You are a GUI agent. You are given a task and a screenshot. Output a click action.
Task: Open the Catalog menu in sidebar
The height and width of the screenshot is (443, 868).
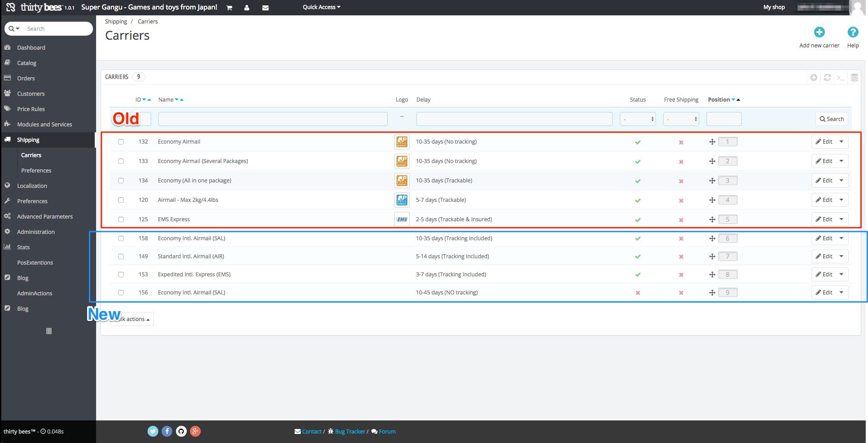[27, 63]
